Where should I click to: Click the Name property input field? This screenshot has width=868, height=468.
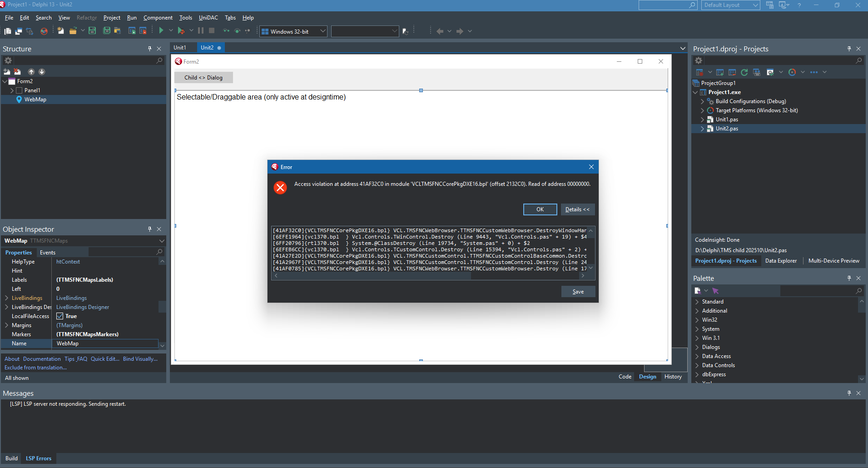coord(106,344)
